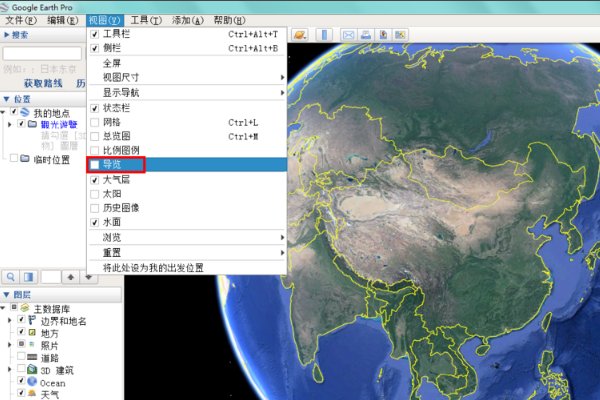Enable 网格 grid checkbox in menu
The width and height of the screenshot is (600, 400).
95,122
